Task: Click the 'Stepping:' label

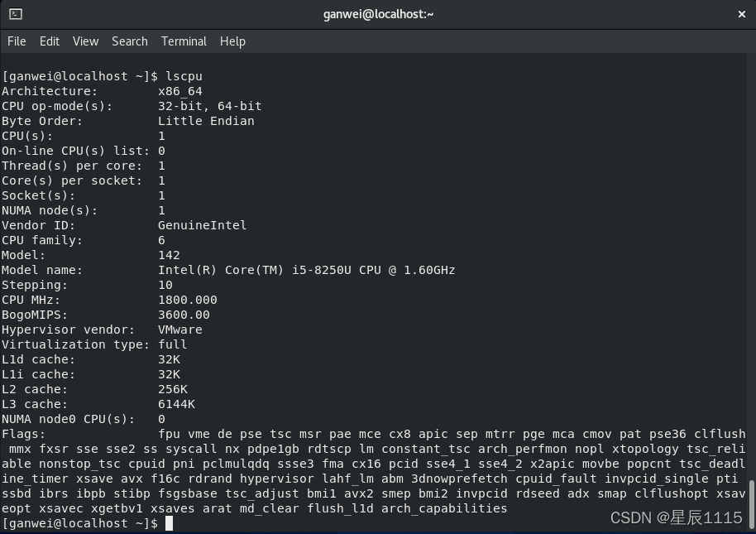Action: click(x=35, y=285)
